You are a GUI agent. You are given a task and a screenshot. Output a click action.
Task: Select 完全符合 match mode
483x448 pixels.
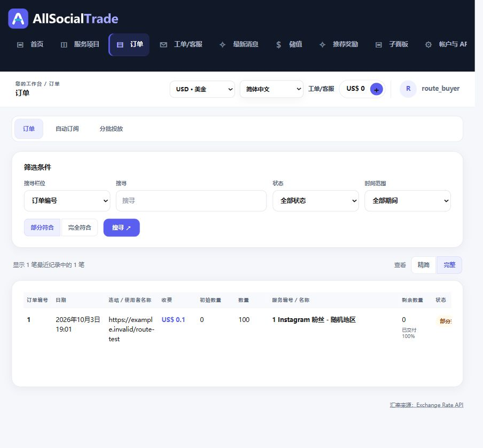(80, 227)
